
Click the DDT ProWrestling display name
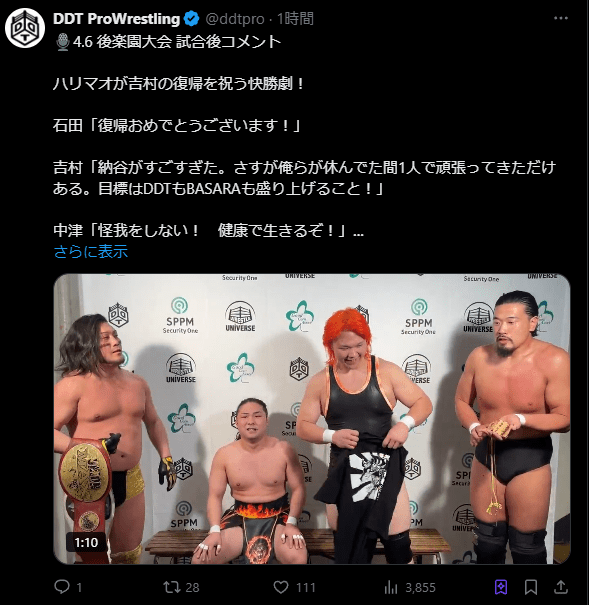click(x=116, y=19)
